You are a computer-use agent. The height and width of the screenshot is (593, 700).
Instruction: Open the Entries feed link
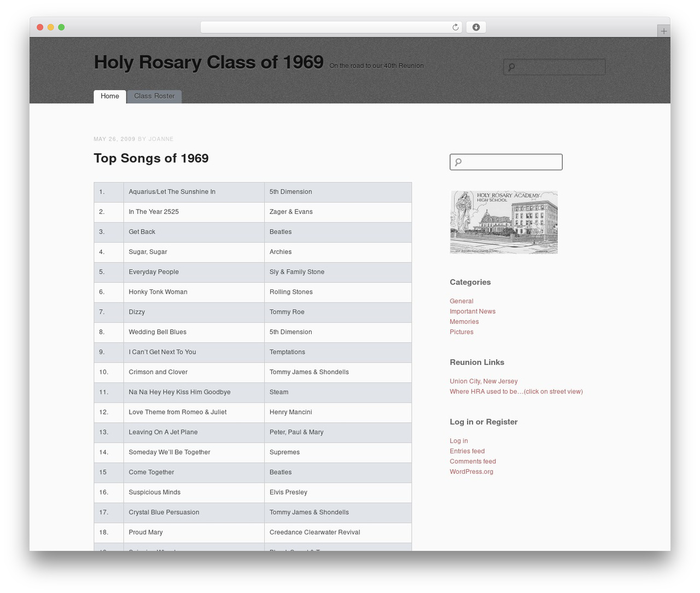coord(467,451)
